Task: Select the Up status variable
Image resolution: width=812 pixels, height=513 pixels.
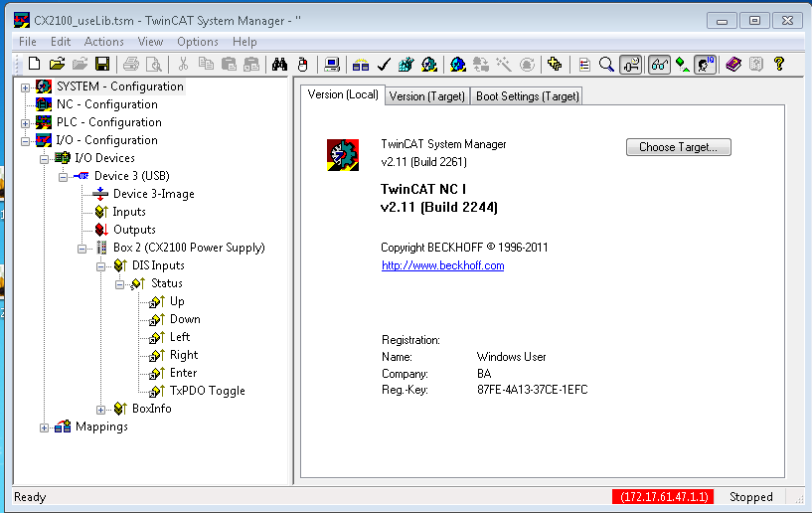Action: coord(177,301)
